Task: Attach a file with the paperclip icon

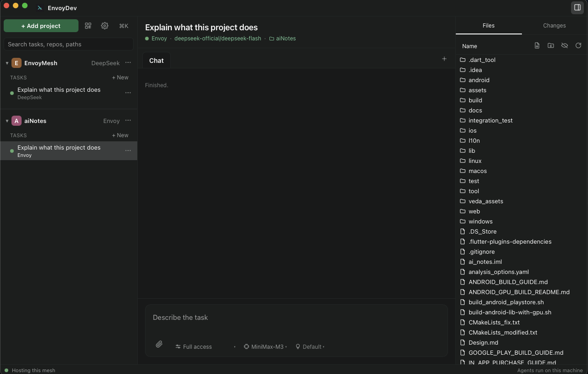Action: [159, 344]
